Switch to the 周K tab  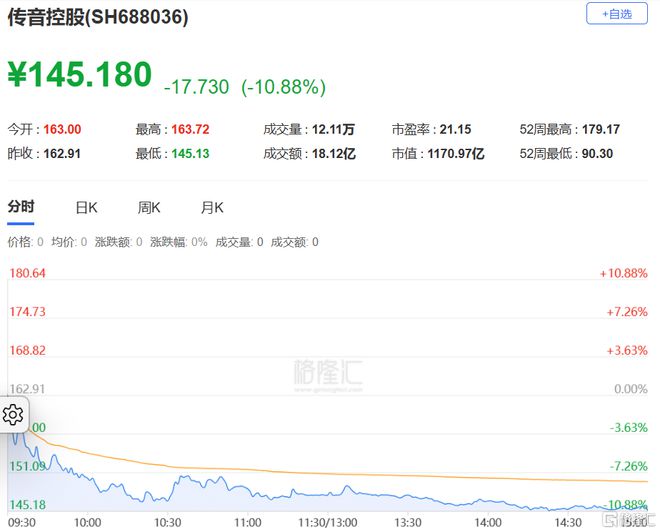coord(149,207)
